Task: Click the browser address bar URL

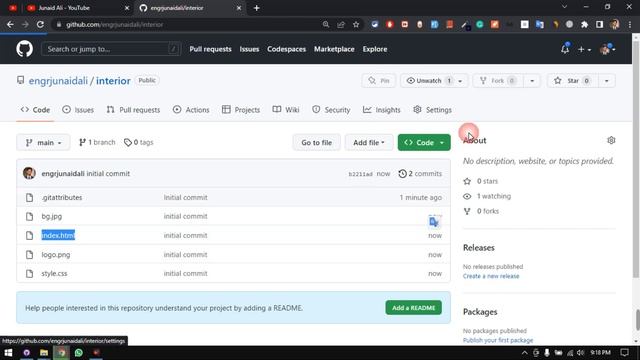Action: (x=115, y=24)
